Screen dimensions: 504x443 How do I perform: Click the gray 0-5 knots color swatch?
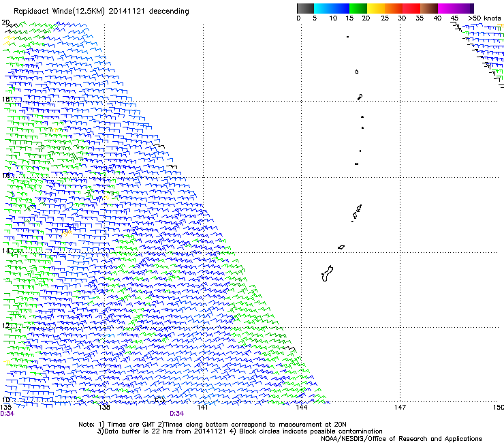point(305,8)
